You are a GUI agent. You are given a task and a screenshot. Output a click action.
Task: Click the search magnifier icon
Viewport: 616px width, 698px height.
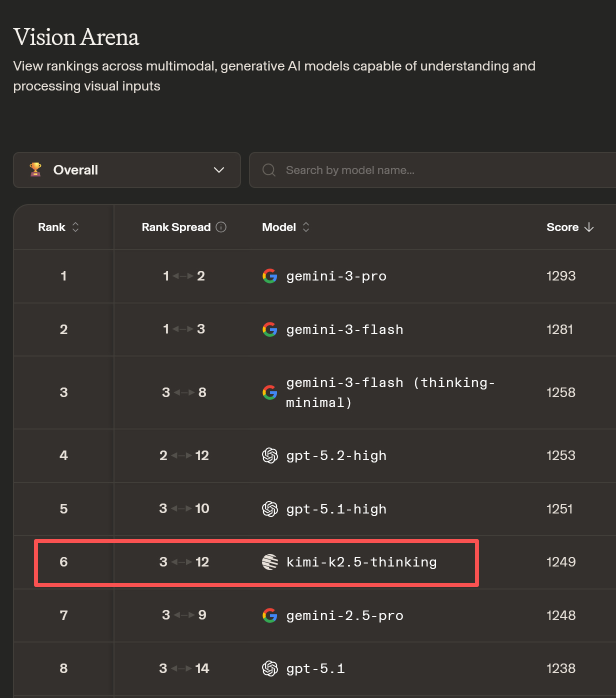tap(269, 170)
